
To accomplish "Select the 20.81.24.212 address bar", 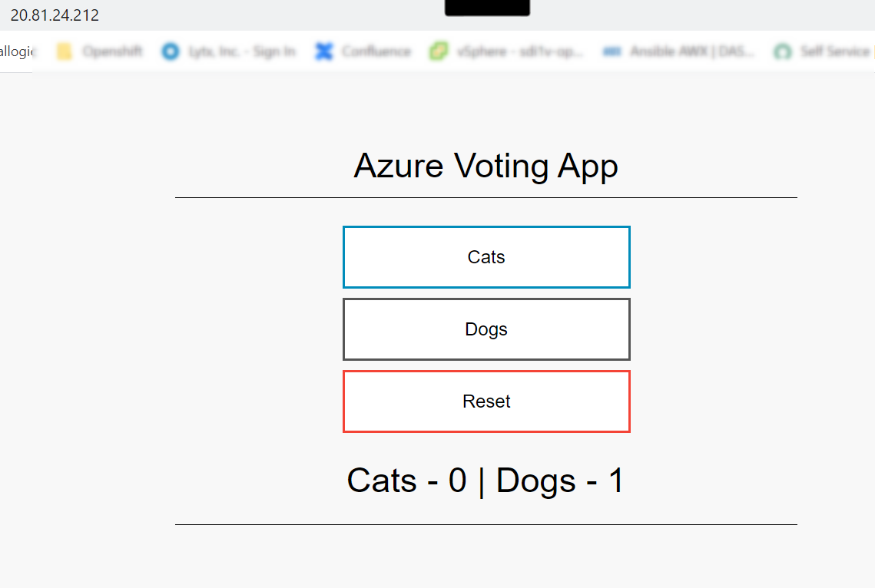I will (x=55, y=15).
